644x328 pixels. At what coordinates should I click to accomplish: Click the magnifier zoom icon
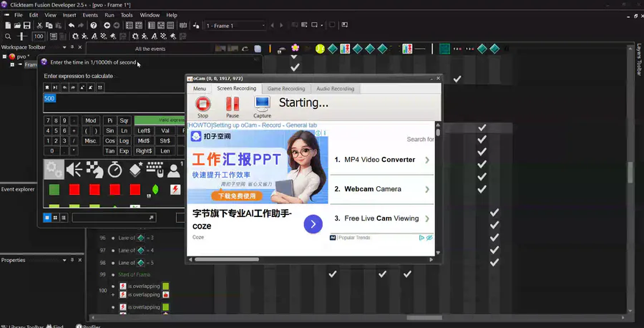pyautogui.click(x=8, y=37)
